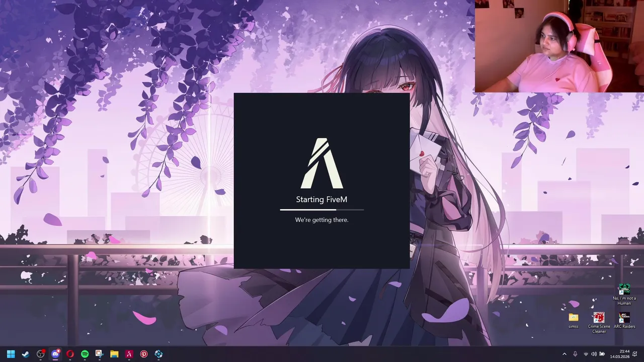Open Pinterest from the taskbar
Viewport: 644px width, 362px height.
click(x=144, y=354)
